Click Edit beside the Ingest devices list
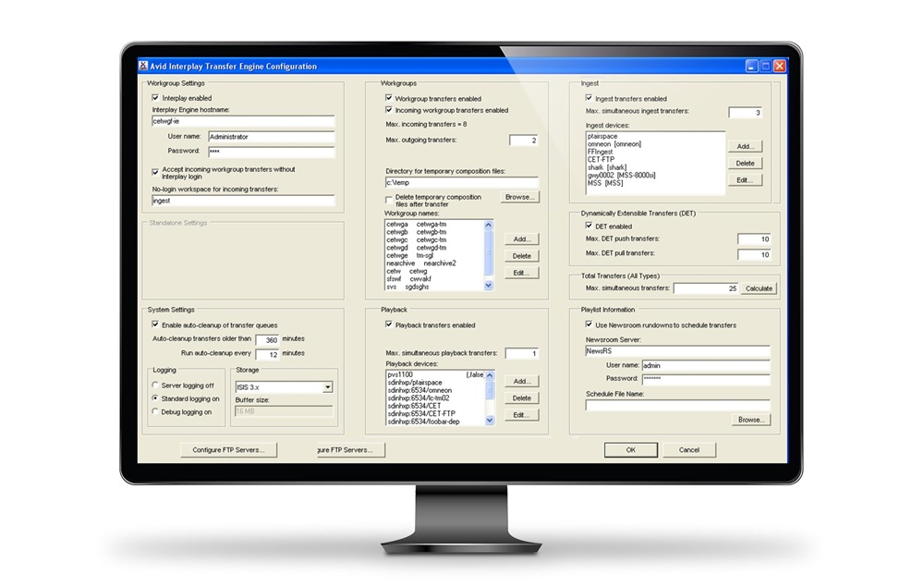 pos(746,180)
